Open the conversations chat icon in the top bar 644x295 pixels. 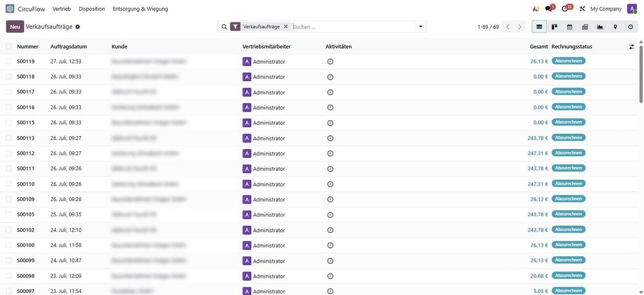click(549, 8)
